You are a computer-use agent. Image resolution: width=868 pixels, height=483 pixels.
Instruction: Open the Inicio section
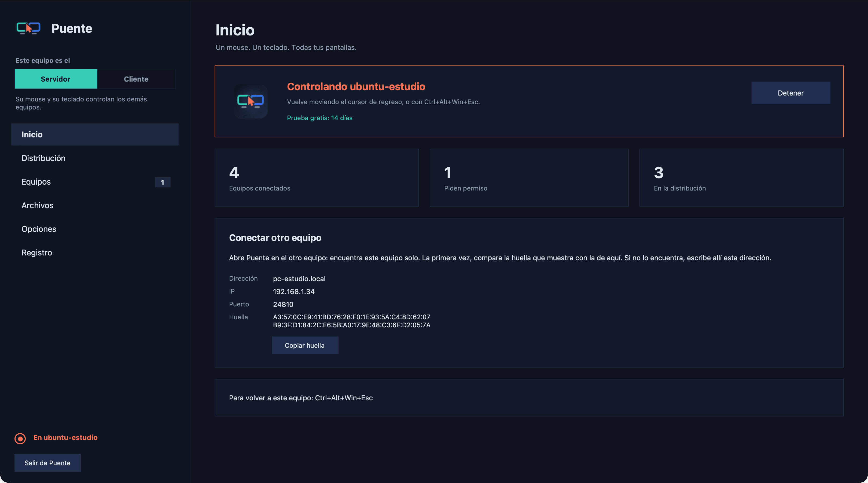pyautogui.click(x=95, y=134)
